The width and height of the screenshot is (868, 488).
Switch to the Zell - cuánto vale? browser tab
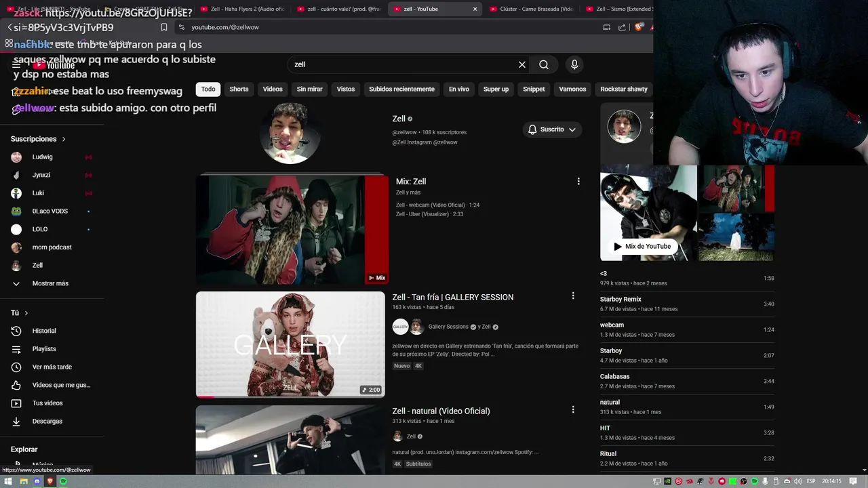339,9
